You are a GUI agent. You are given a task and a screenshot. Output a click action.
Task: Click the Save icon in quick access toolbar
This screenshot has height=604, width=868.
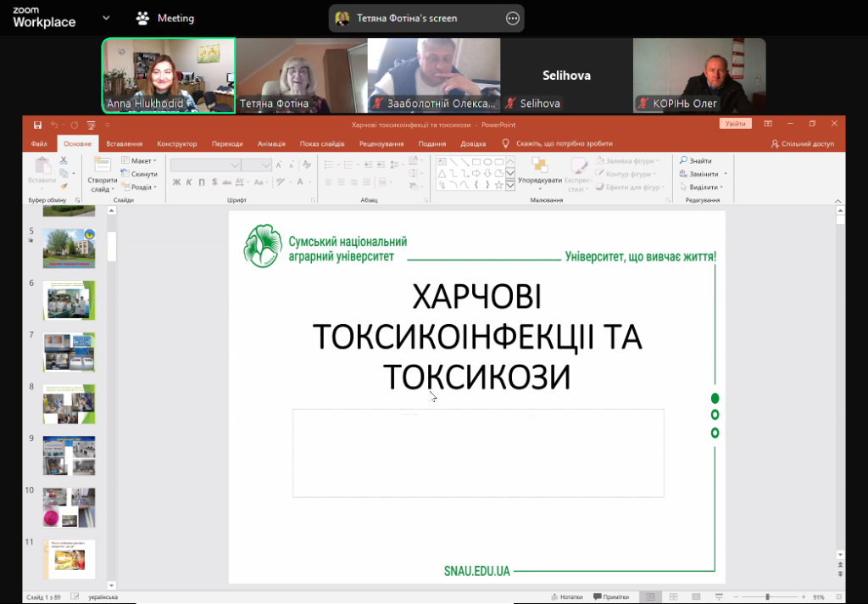pyautogui.click(x=38, y=125)
